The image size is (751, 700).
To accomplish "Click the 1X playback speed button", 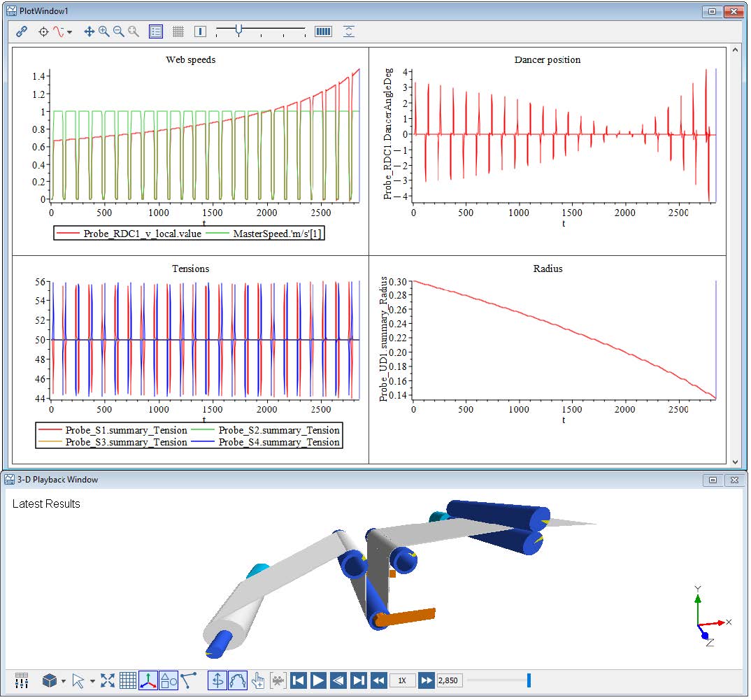I will pyautogui.click(x=402, y=680).
